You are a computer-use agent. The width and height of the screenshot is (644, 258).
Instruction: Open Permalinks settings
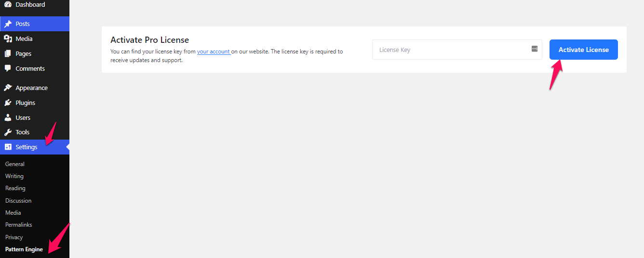pyautogui.click(x=19, y=225)
